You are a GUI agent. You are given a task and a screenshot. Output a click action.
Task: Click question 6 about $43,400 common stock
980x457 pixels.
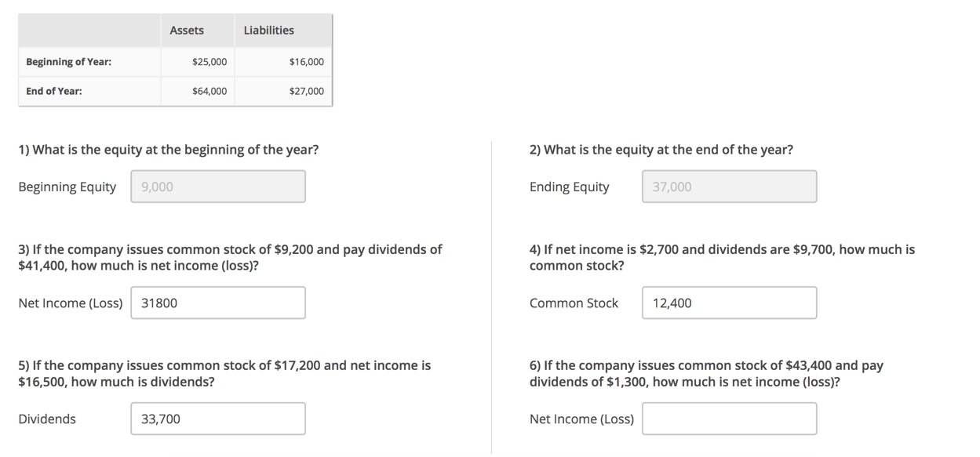click(706, 373)
